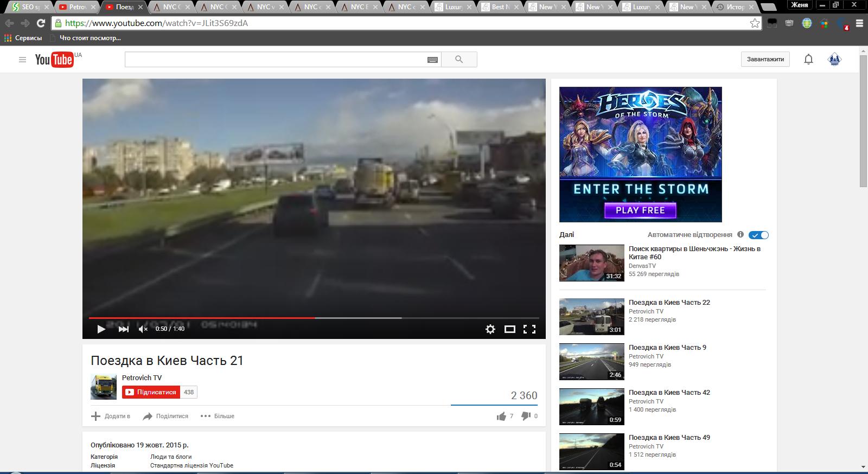Open notifications bell
Viewport: 868px width, 474px height.
tap(808, 59)
